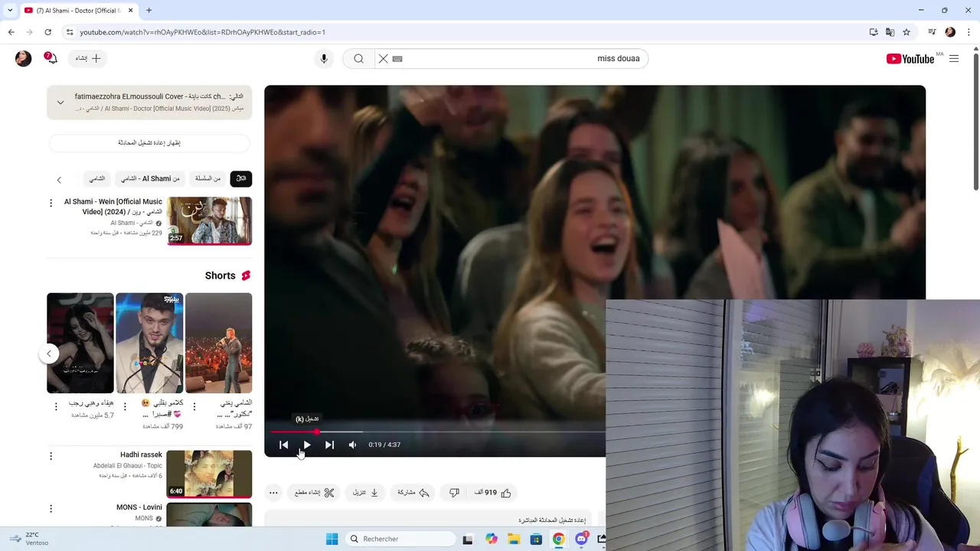Screen dimensions: 980x551
Task: Open the Chrome media controls icon
Action: coord(932,32)
